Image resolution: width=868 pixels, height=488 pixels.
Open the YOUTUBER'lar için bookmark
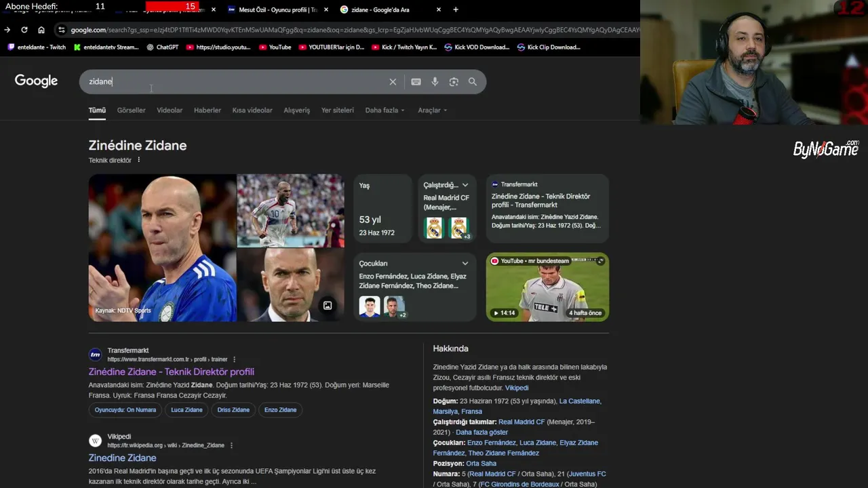point(332,47)
